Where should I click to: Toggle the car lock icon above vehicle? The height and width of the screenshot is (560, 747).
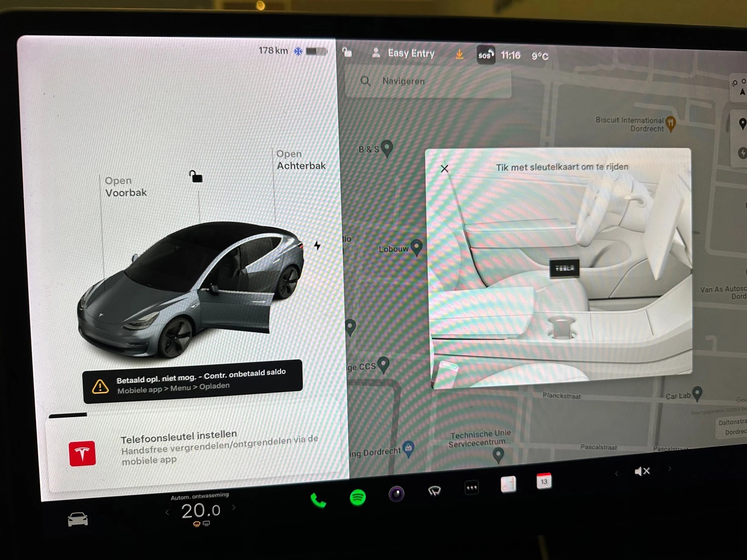point(196,176)
